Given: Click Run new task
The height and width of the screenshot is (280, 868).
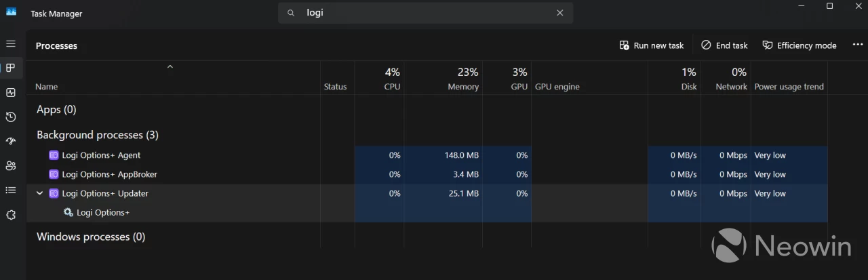Looking at the screenshot, I should click(652, 45).
